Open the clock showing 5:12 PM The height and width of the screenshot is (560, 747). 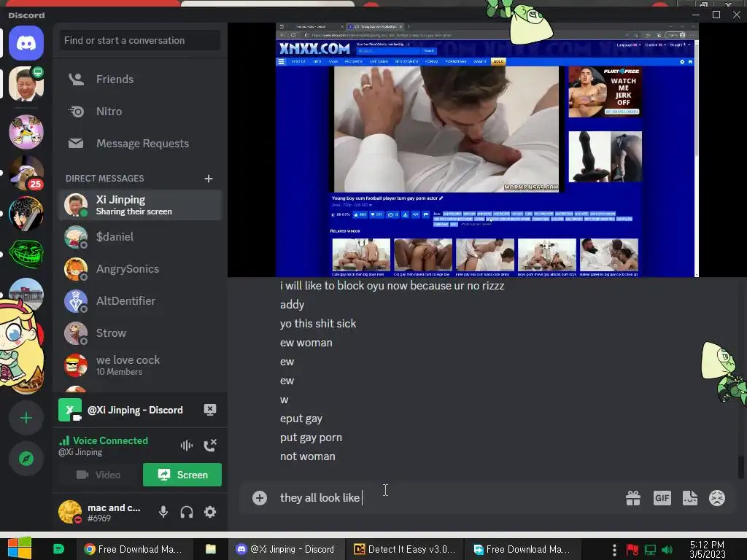707,550
